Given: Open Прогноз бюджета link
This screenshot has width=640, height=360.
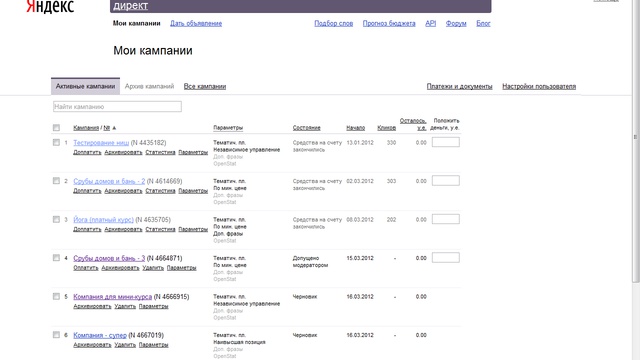Looking at the screenshot, I should click(389, 23).
